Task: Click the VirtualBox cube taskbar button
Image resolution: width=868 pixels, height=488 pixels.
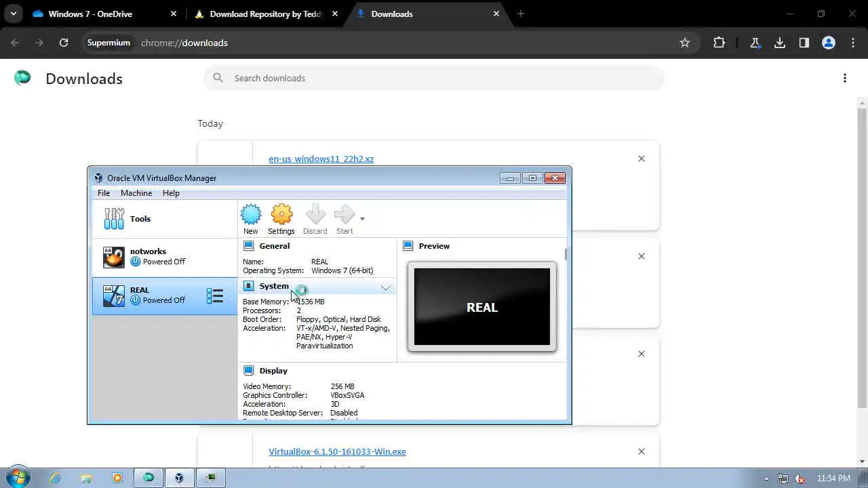Action: [x=179, y=478]
